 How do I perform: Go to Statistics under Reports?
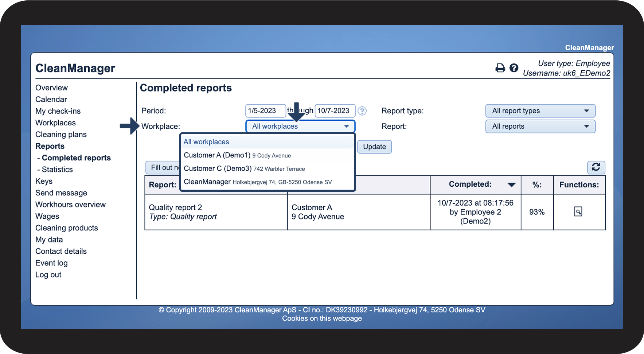(57, 170)
